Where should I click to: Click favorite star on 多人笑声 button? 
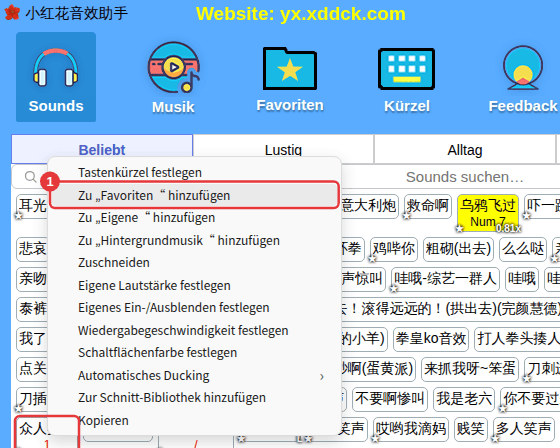coord(495,438)
